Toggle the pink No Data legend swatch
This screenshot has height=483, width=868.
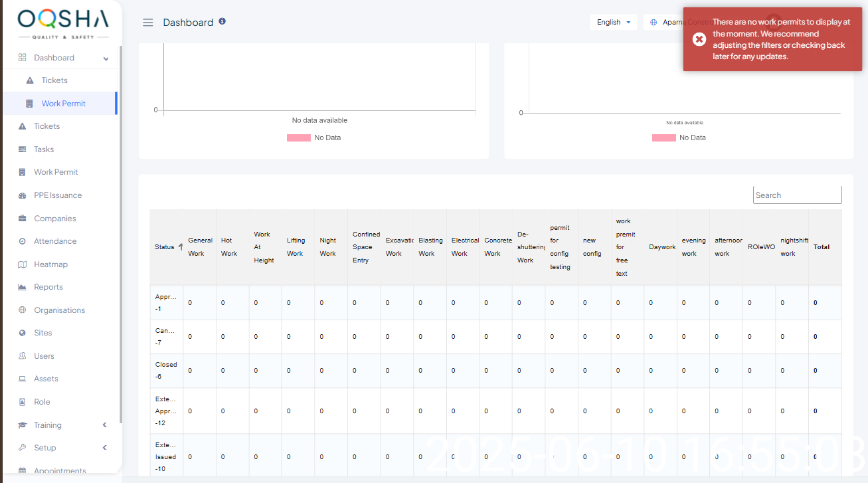[x=298, y=138]
